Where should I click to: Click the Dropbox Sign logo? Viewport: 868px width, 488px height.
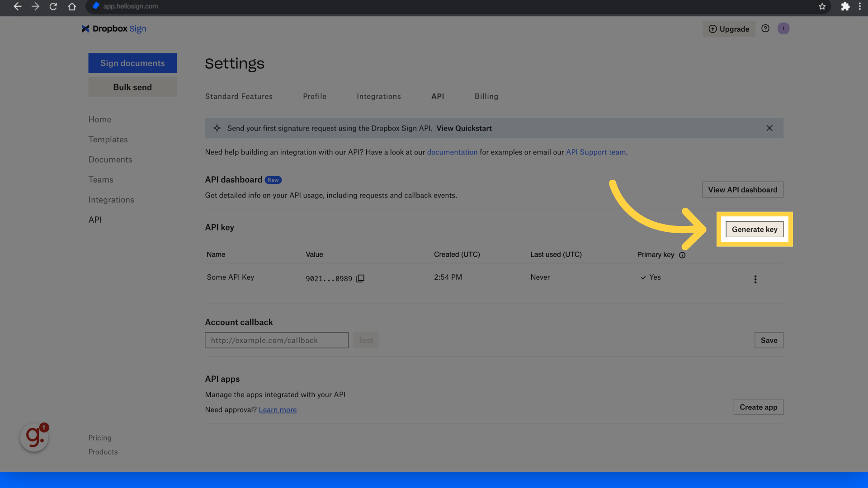[x=114, y=28]
